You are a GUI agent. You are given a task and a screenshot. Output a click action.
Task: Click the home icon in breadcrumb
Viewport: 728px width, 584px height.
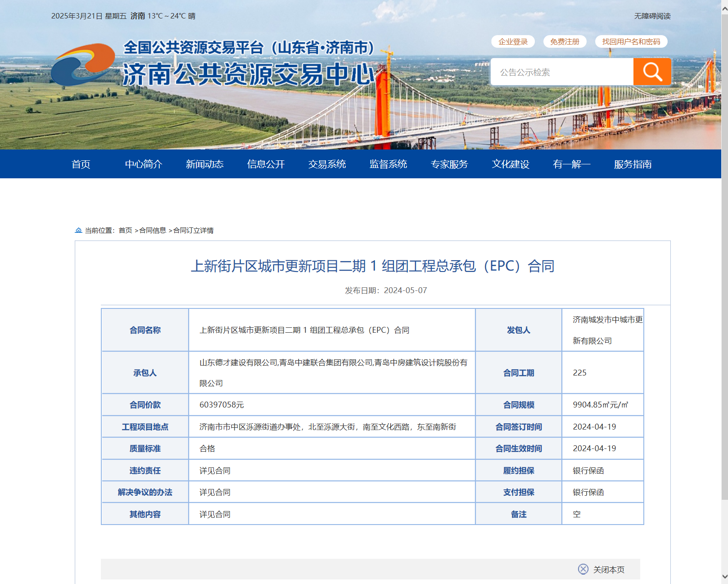coord(78,231)
